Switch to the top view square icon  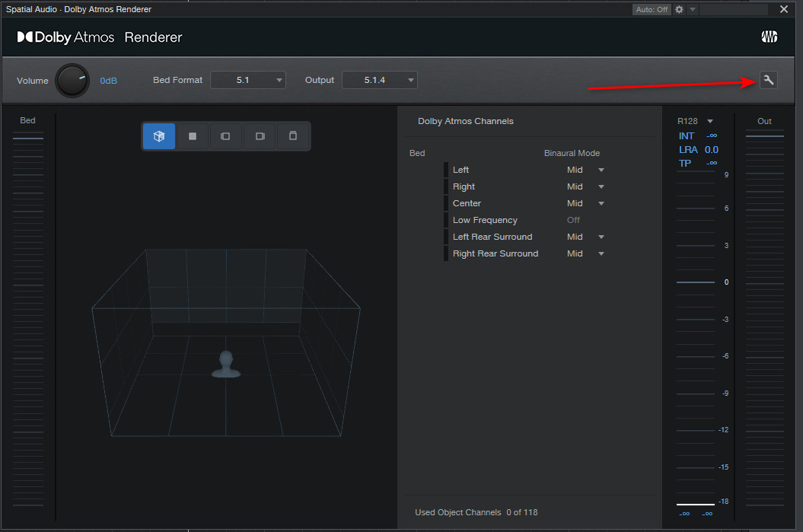pos(193,136)
